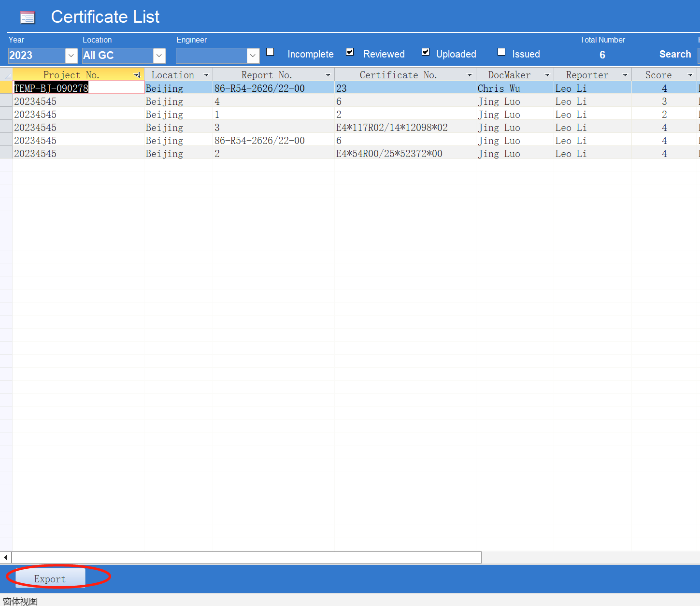
Task: Open the Location dropdown showing All GC
Action: (x=159, y=56)
